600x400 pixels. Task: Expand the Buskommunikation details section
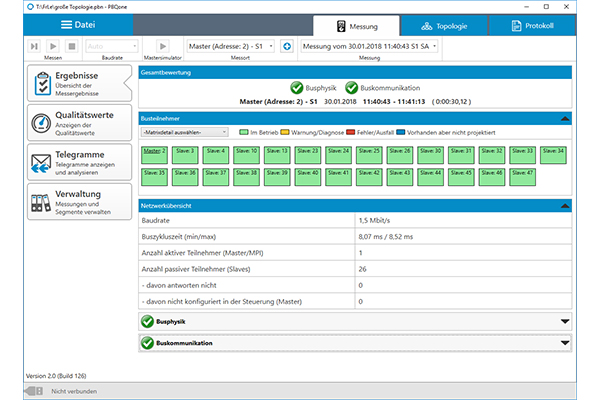point(565,343)
